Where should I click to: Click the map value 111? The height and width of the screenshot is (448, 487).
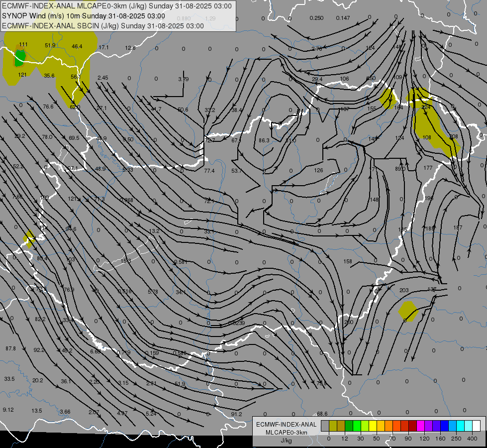pyautogui.click(x=23, y=44)
